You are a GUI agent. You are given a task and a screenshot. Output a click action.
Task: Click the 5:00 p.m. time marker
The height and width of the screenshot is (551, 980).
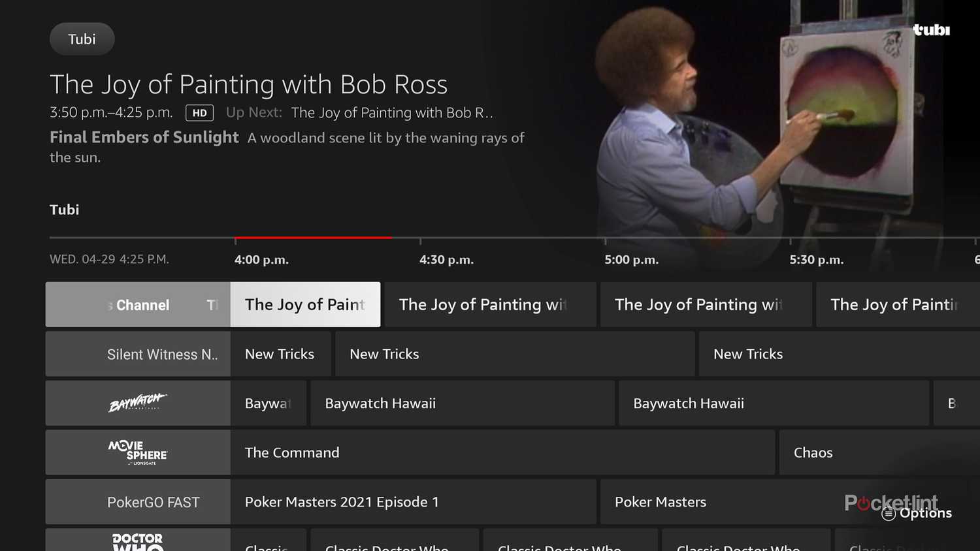[x=631, y=259]
